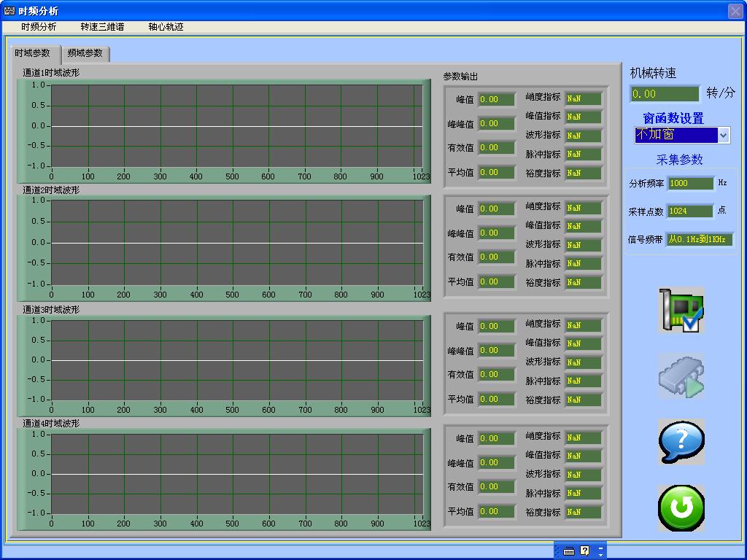
Task: Click the 信号频带 range field
Action: pyautogui.click(x=699, y=239)
